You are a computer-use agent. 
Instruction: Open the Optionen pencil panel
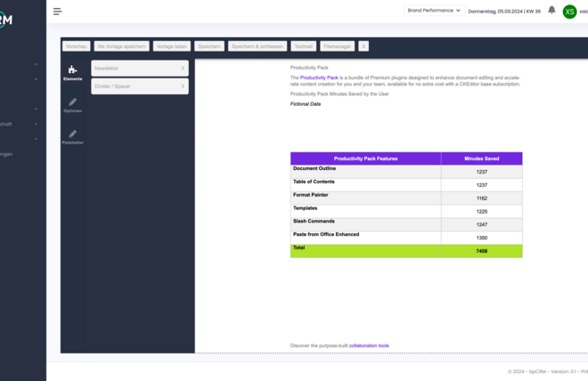[73, 105]
